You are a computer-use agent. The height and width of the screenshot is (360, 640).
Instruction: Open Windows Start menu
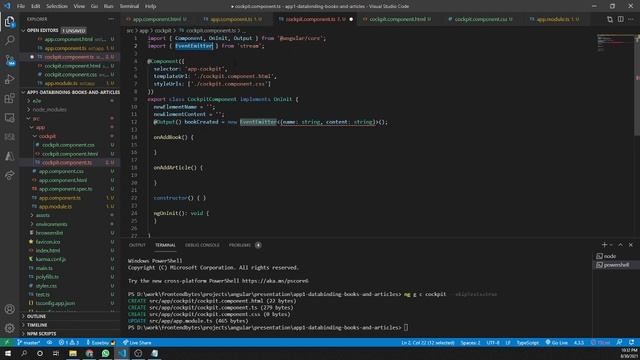(x=7, y=353)
